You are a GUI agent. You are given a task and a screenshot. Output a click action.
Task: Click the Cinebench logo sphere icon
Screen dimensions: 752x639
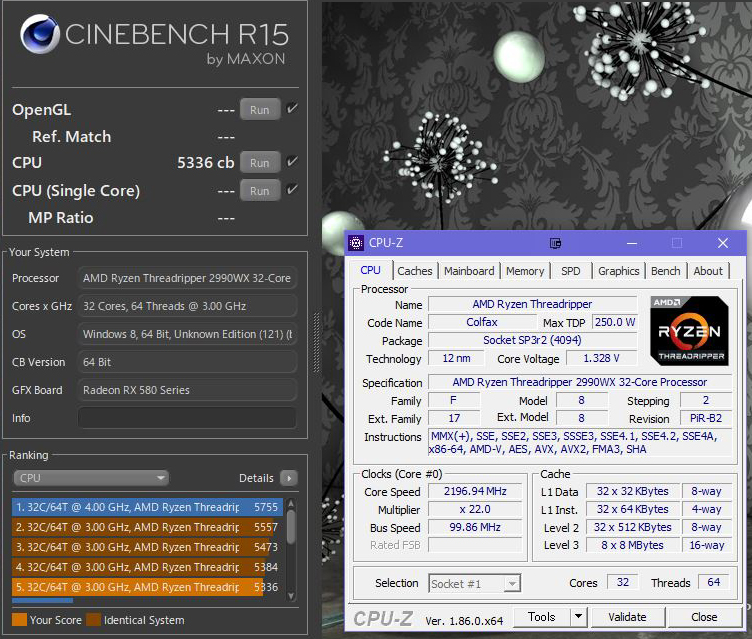coord(38,38)
